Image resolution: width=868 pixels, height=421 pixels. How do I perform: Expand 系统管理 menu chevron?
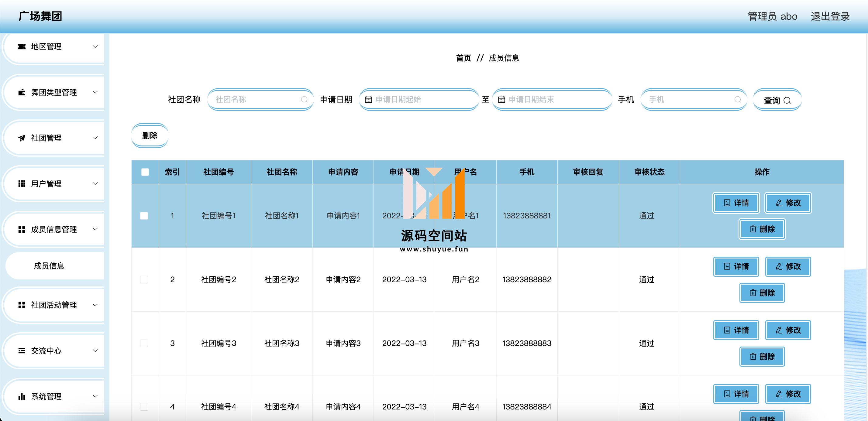[95, 396]
